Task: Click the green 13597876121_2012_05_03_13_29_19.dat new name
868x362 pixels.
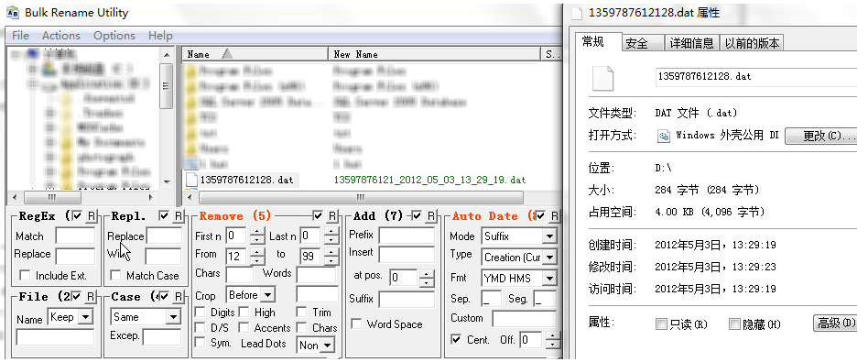Action: tap(430, 180)
